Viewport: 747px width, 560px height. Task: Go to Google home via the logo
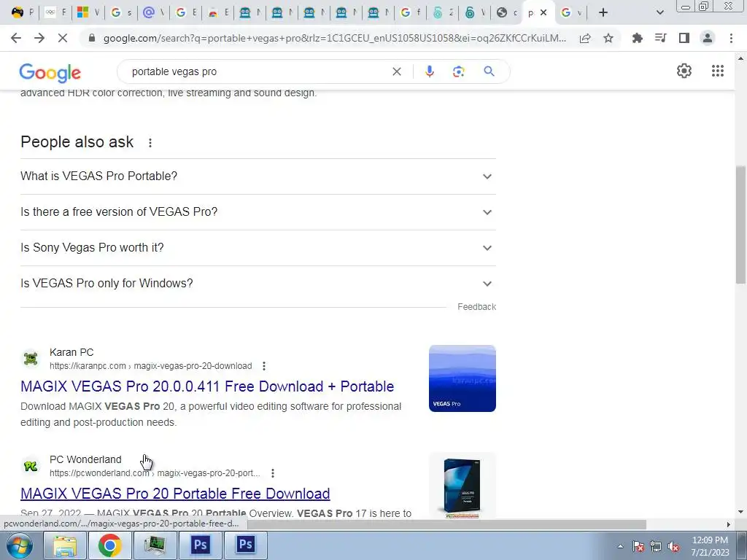click(x=50, y=73)
